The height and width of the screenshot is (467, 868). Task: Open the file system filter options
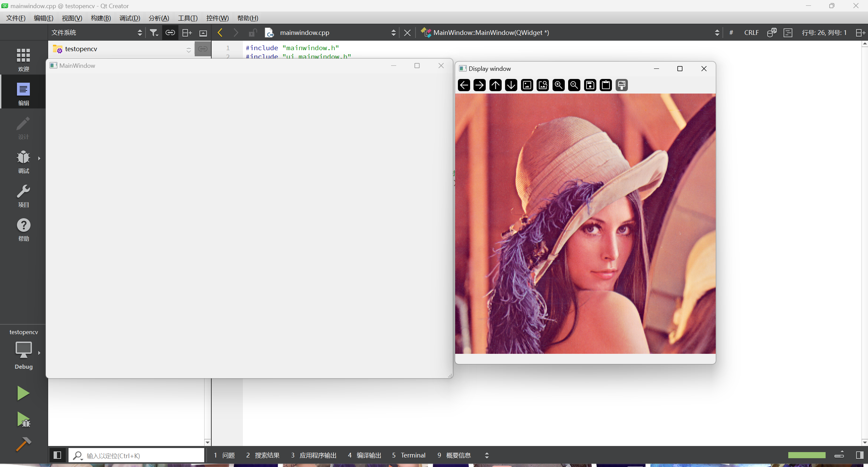(x=153, y=32)
